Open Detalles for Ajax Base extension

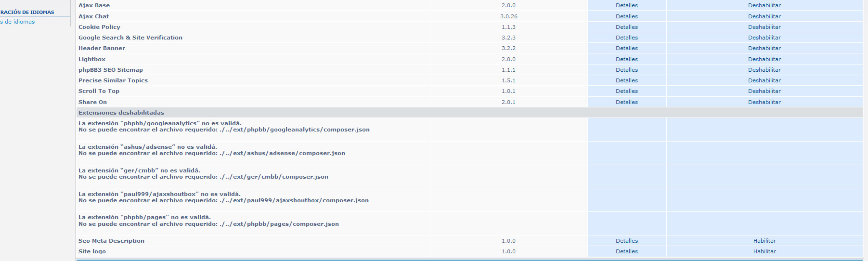pyautogui.click(x=626, y=5)
